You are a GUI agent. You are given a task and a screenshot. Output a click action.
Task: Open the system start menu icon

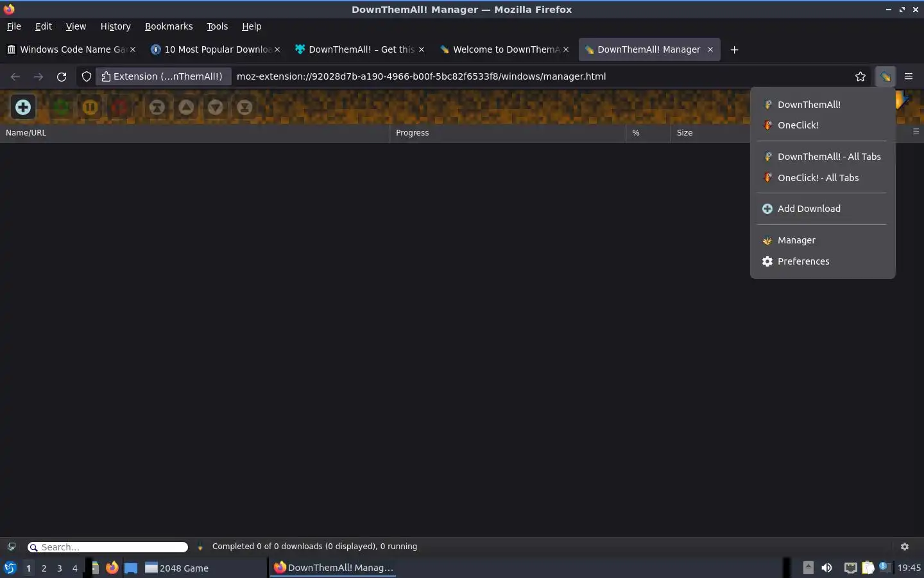(x=10, y=568)
